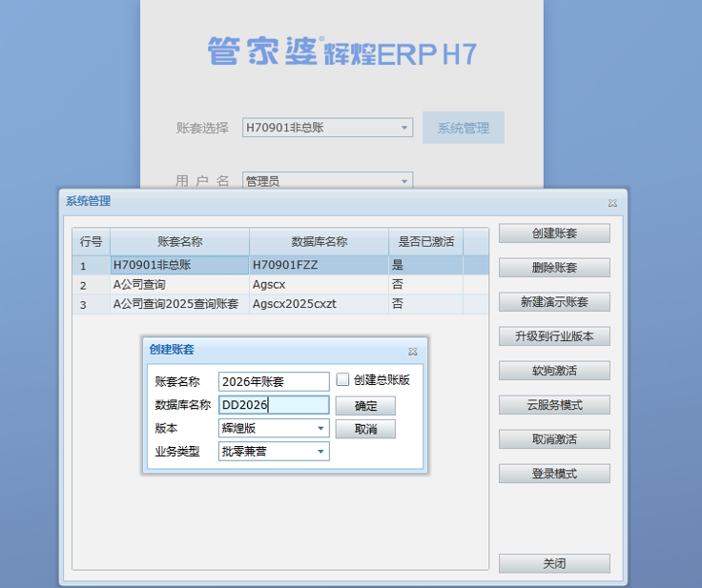This screenshot has height=588, width=702.
Task: Choose 升级到行业版本
Action: (x=554, y=336)
